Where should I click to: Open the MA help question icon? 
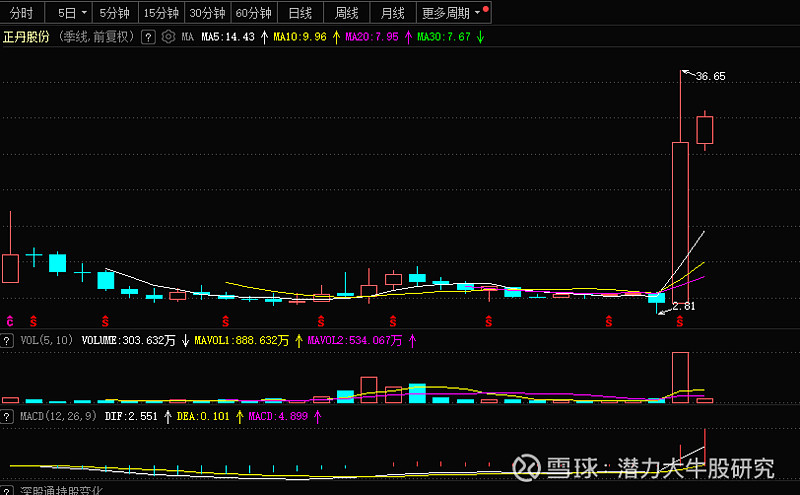148,37
